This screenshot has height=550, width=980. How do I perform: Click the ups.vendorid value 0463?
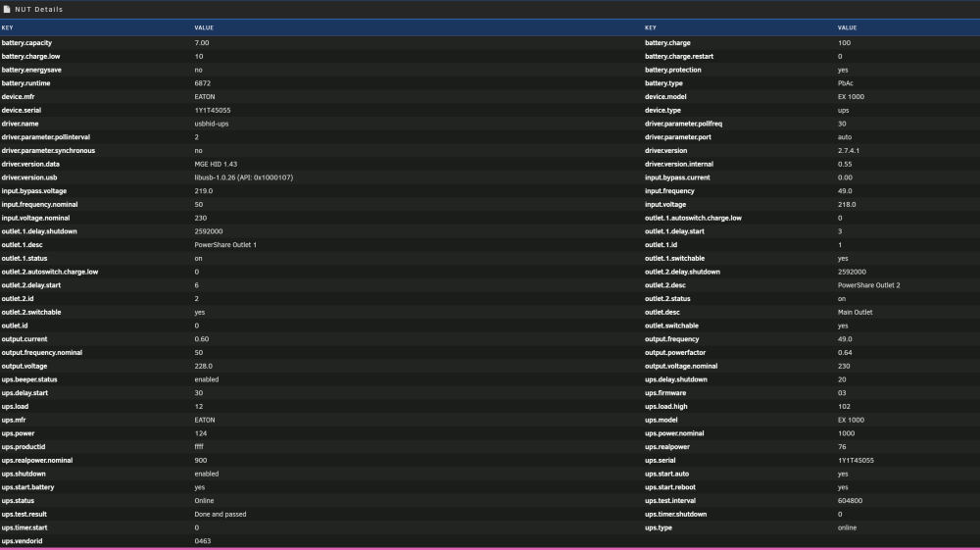tap(203, 541)
